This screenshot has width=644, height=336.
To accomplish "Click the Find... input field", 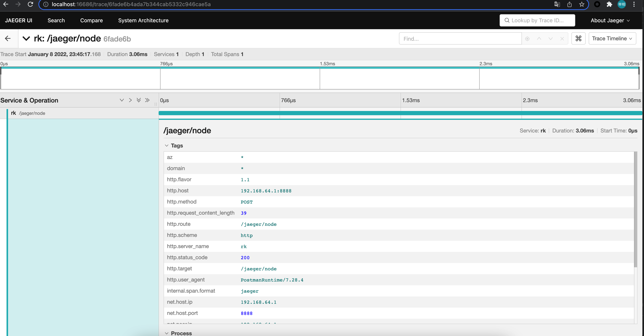I will (x=460, y=39).
